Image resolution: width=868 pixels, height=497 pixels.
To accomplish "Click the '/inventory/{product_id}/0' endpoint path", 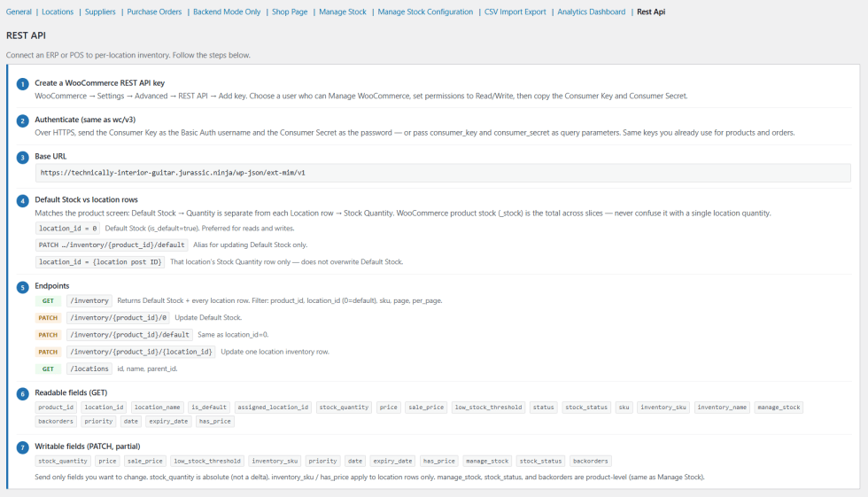I will point(118,318).
